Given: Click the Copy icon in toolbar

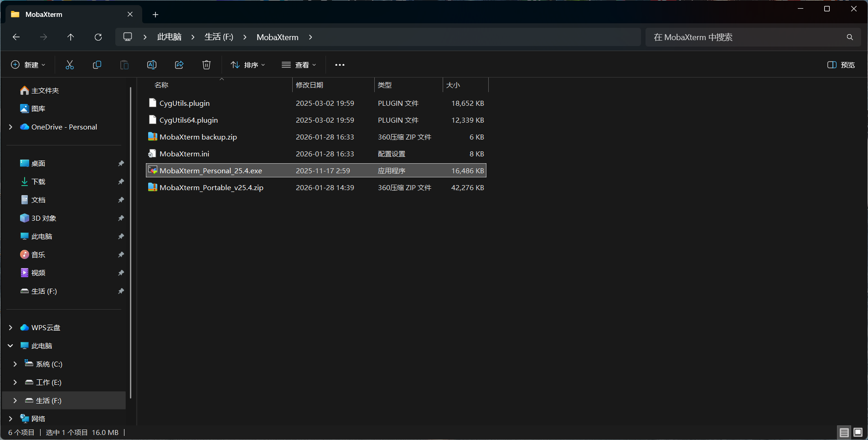Looking at the screenshot, I should click(97, 65).
